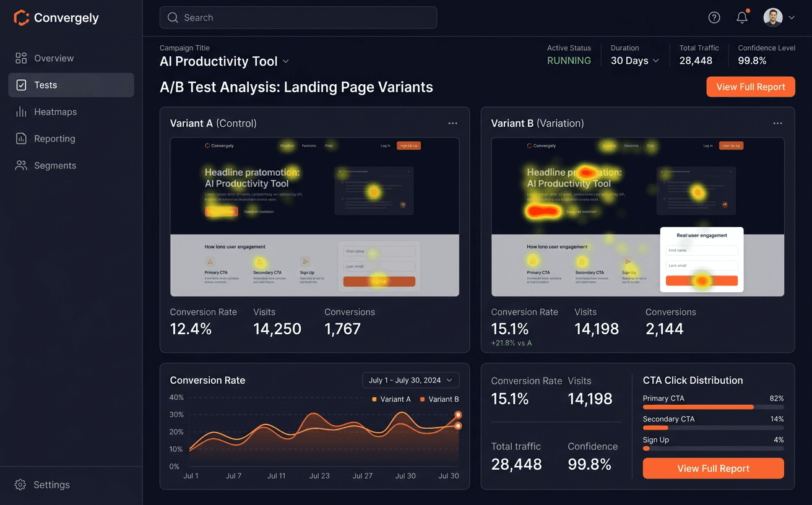Image resolution: width=812 pixels, height=505 pixels.
Task: Open the Variant B heatmap preview
Action: click(x=637, y=217)
